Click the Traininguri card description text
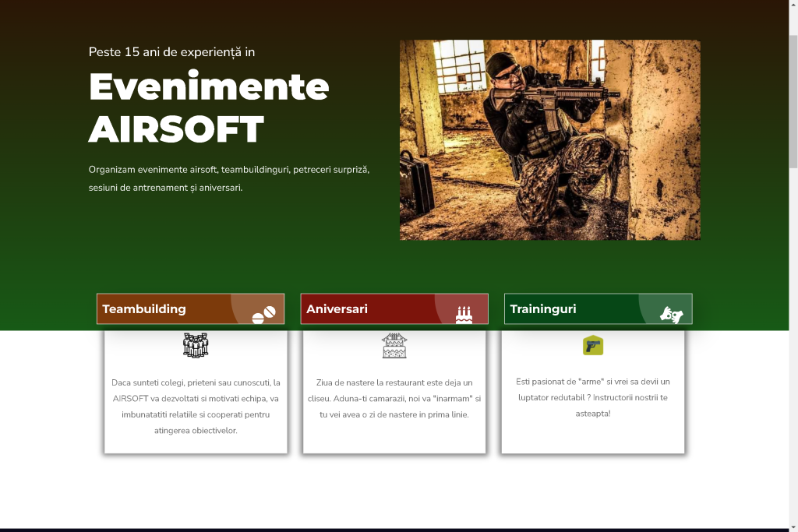This screenshot has height=532, width=798. (593, 397)
